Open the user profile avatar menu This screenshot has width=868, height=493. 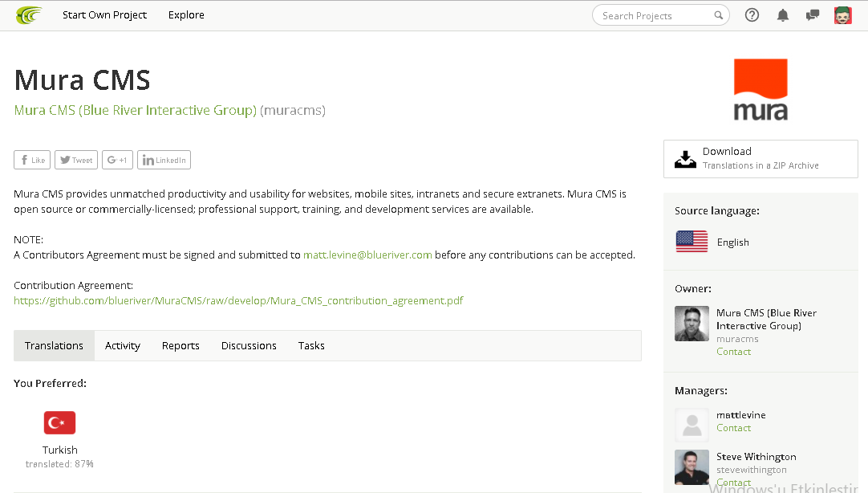pyautogui.click(x=842, y=15)
